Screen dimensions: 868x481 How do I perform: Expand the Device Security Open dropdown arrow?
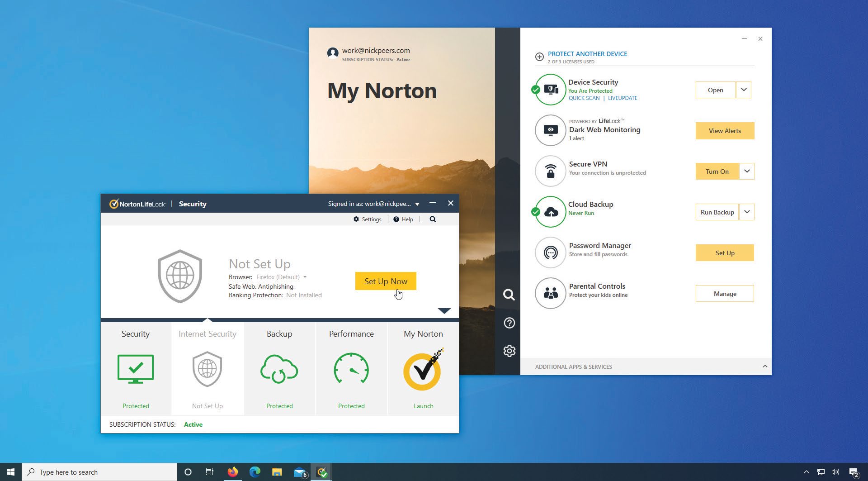pos(744,90)
